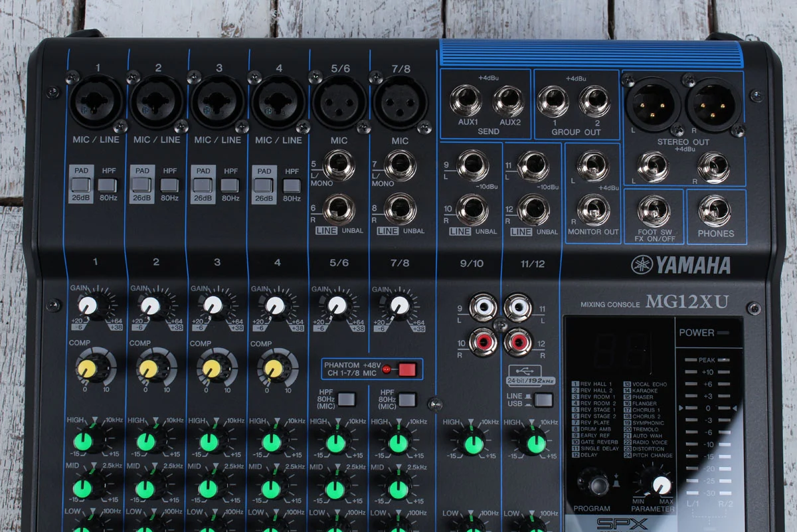Viewport: 797px width, 532px height.
Task: Toggle the PAD 26dB switch on channel 1
Action: pyautogui.click(x=81, y=185)
